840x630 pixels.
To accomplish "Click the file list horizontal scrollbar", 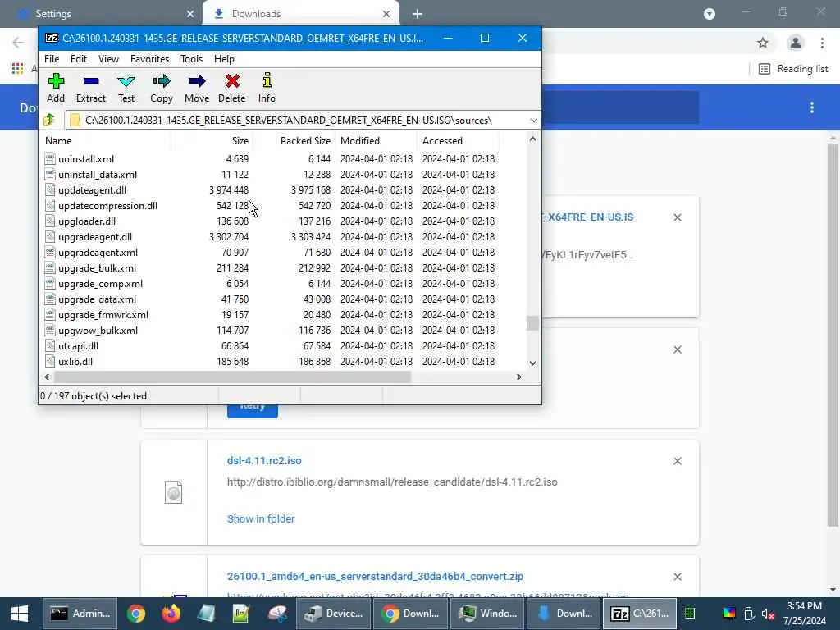I will (x=232, y=377).
